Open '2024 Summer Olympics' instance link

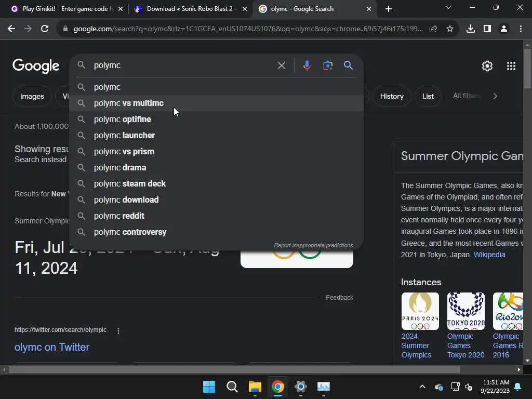[416, 345]
